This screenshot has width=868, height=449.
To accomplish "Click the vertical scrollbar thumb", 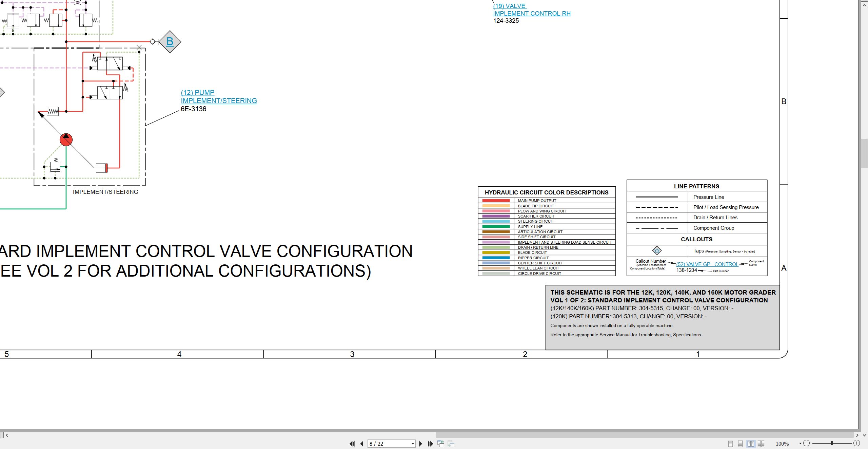I will click(864, 153).
